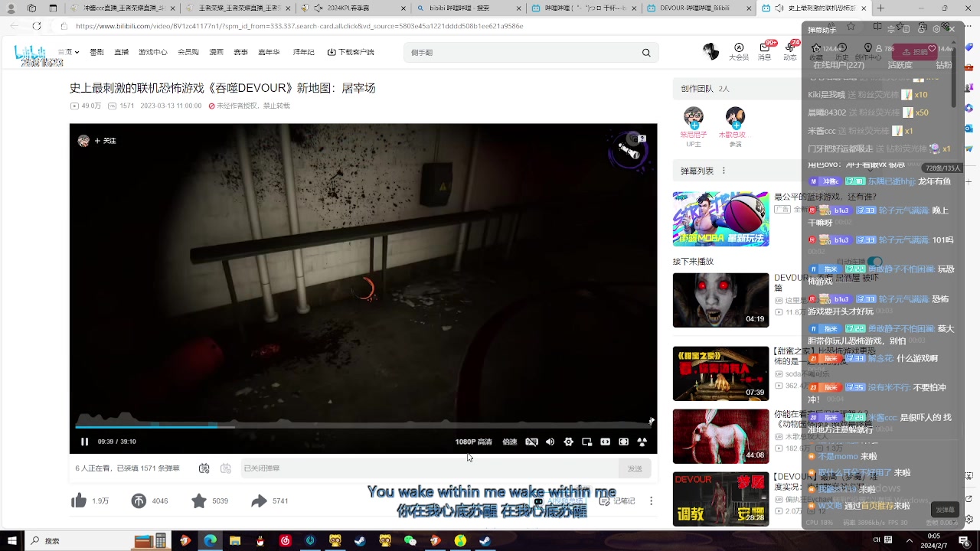Screen dimensions: 980x551
Task: Open Edge browser in taskbar
Action: [x=210, y=541]
